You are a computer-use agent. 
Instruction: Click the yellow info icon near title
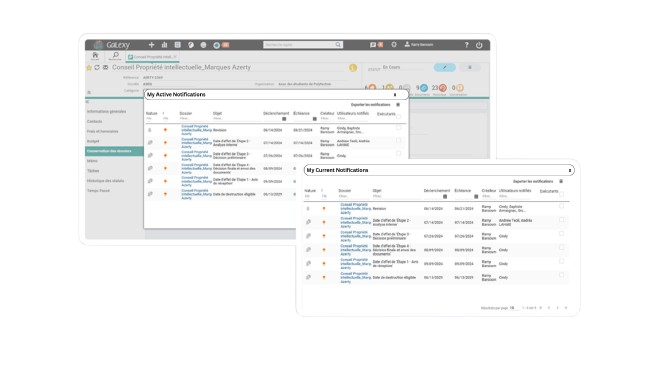353,68
